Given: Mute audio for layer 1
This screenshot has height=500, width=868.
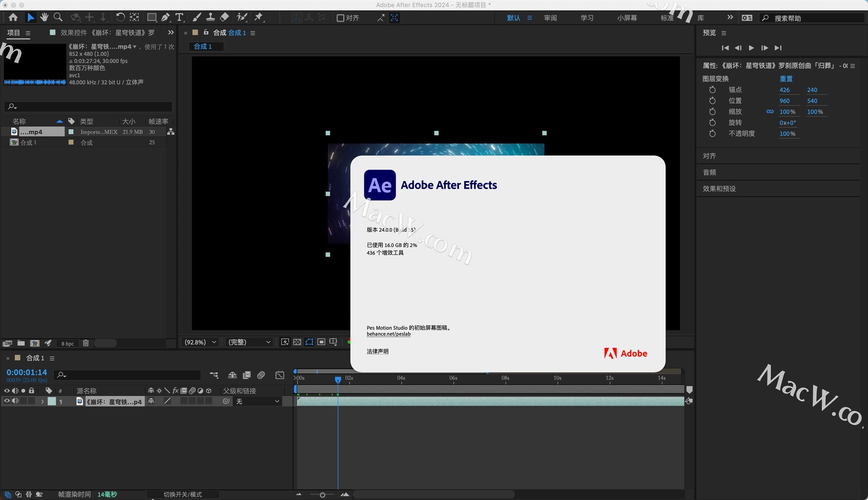Looking at the screenshot, I should 15,401.
